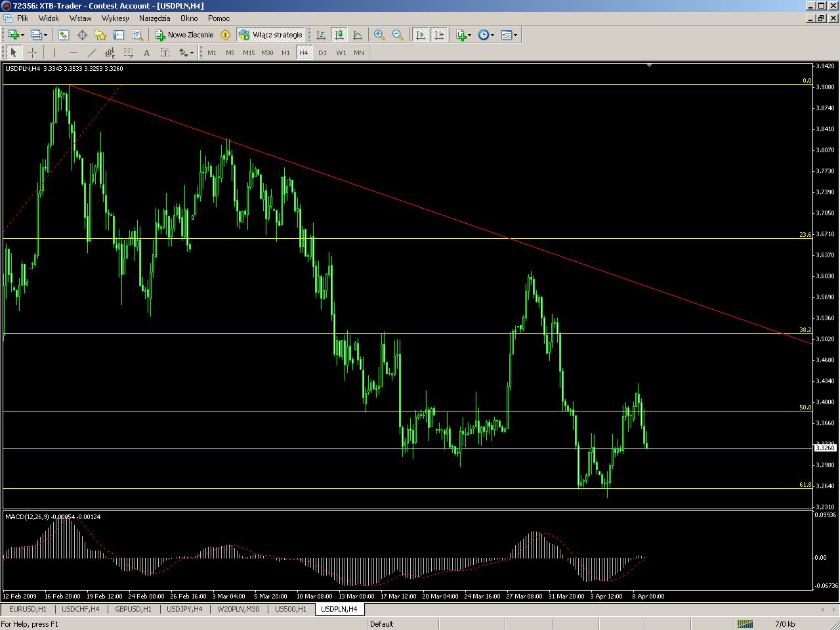This screenshot has width=840, height=630.
Task: Toggle chart auto scroll button
Action: pos(421,35)
